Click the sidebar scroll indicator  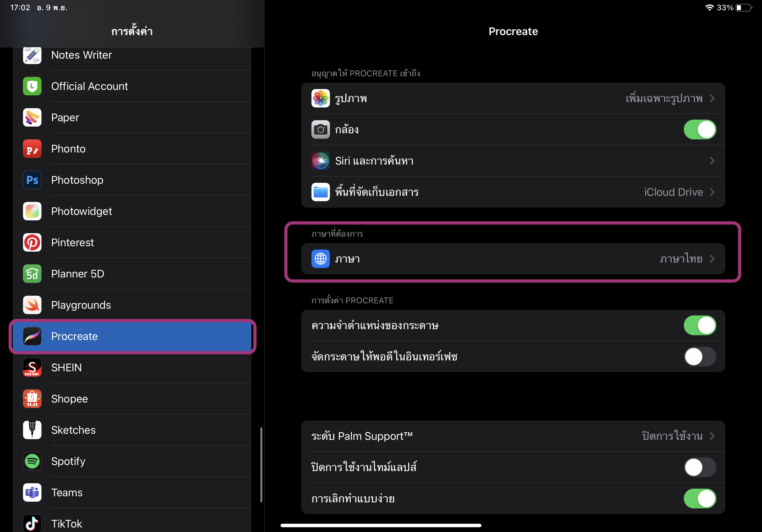(x=261, y=464)
